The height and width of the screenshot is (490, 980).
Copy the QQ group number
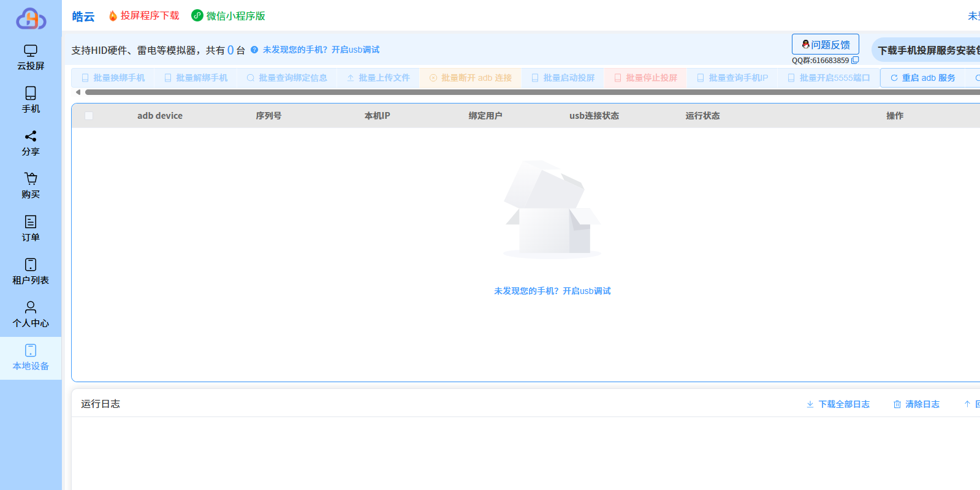[855, 60]
